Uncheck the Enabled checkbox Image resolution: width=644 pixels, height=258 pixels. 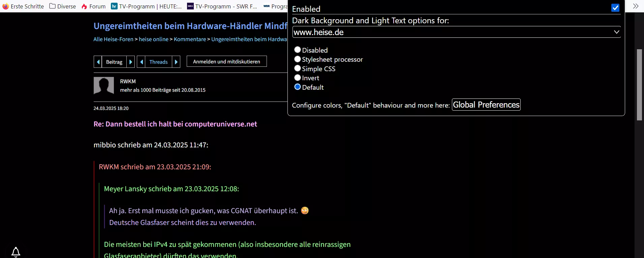tap(615, 8)
